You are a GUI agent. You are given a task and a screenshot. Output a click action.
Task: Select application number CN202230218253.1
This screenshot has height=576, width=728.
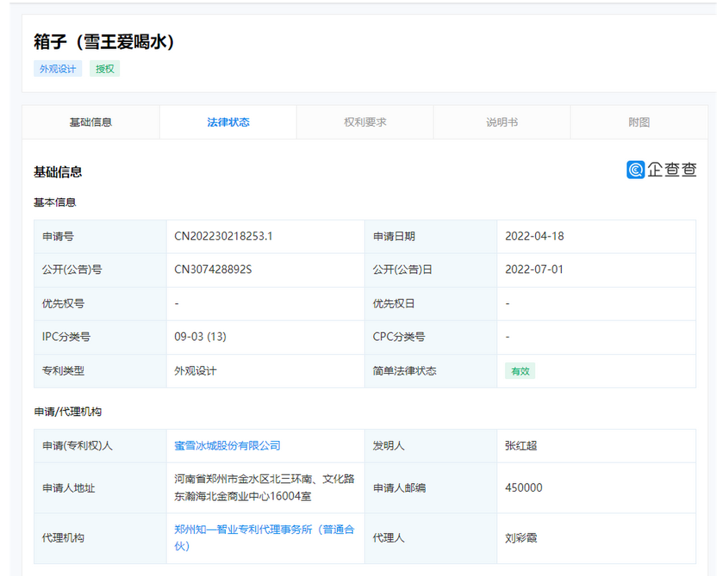(x=223, y=236)
